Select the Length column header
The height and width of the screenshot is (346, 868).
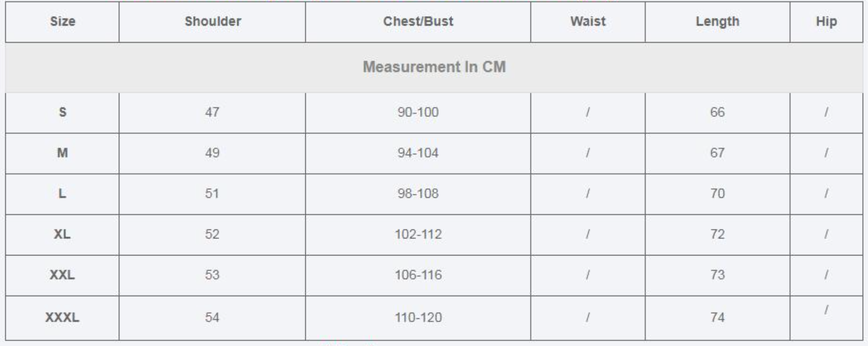717,22
